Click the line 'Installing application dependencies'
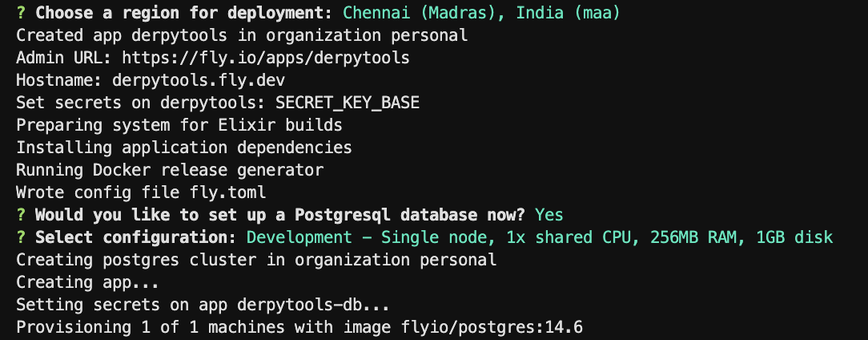The height and width of the screenshot is (340, 868). coord(184,148)
